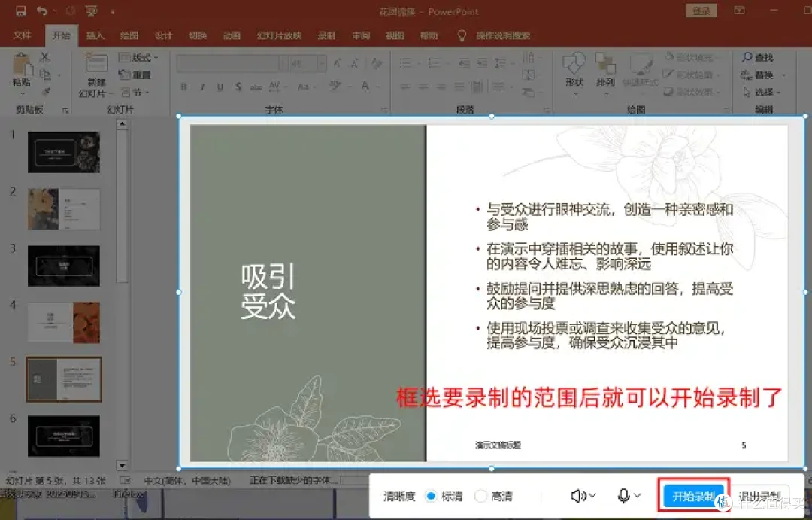Switch to the Slide Show (幻灯片放映) tab
This screenshot has width=812, height=520.
279,35
